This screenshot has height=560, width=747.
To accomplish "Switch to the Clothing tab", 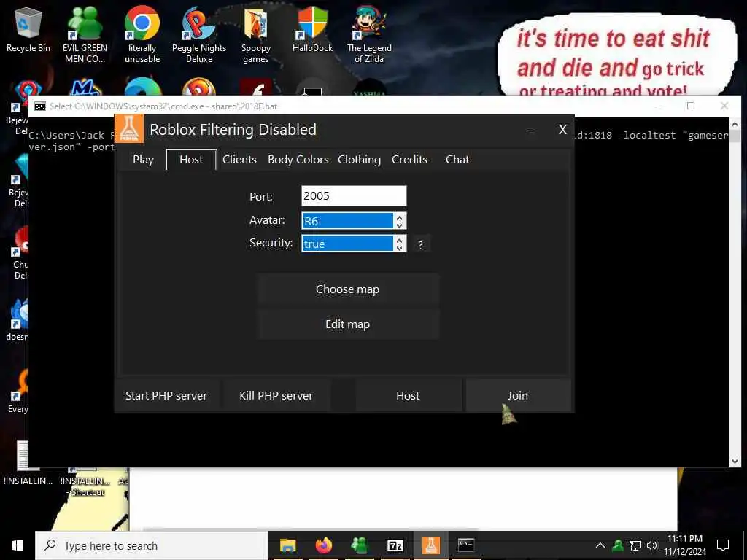I will [359, 160].
